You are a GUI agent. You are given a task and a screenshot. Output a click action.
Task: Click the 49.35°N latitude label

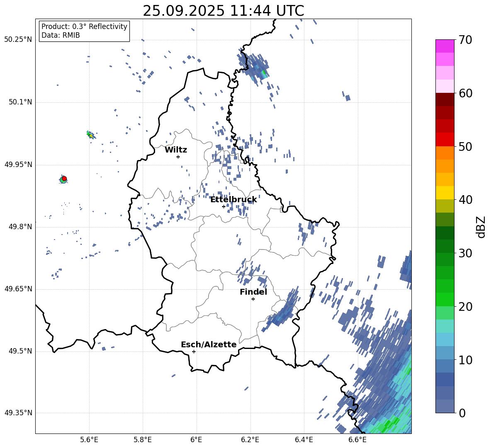tap(18, 413)
